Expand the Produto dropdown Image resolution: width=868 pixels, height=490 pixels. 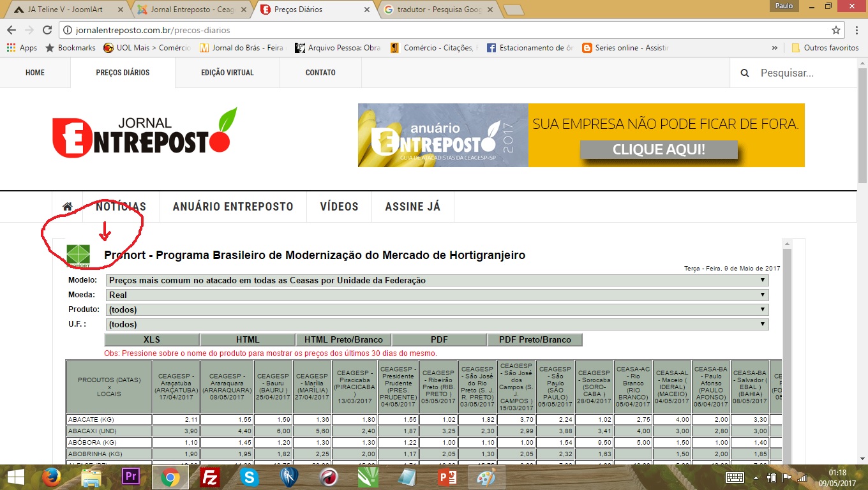point(437,309)
